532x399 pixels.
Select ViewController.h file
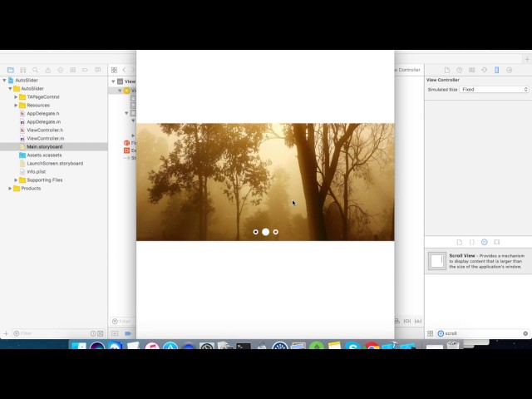click(x=45, y=131)
